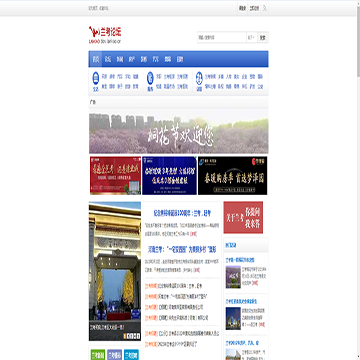The image size is (360, 360).
Task: Click the light blue button below slideshow
Action: coord(131,355)
